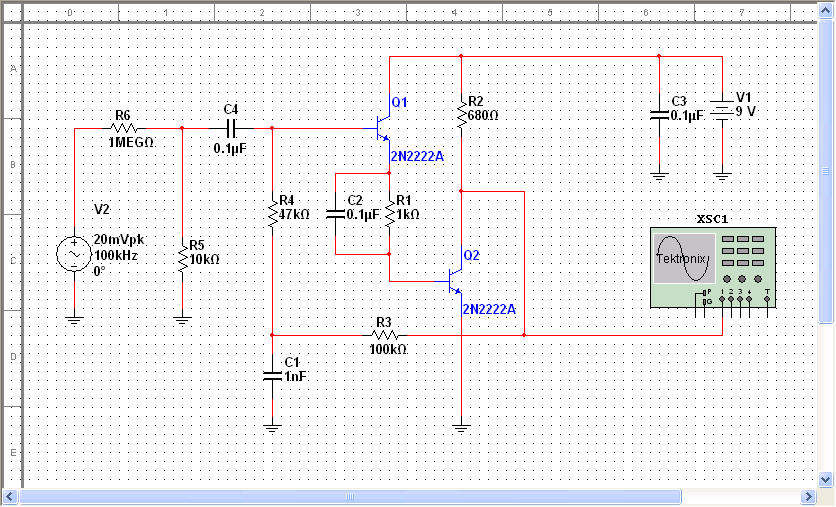Select capacitor C2 symbol
This screenshot has width=836, height=507.
335,214
